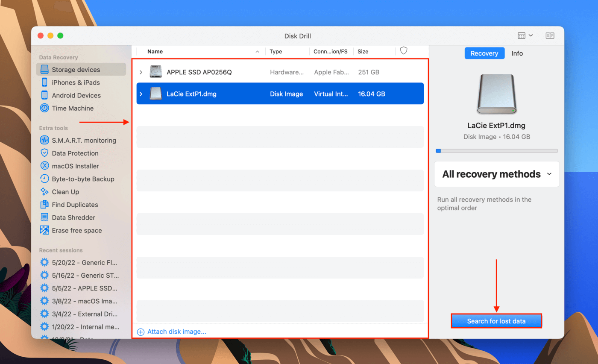The width and height of the screenshot is (598, 364).
Task: Click the Apple Fab... connection cell
Action: point(331,72)
